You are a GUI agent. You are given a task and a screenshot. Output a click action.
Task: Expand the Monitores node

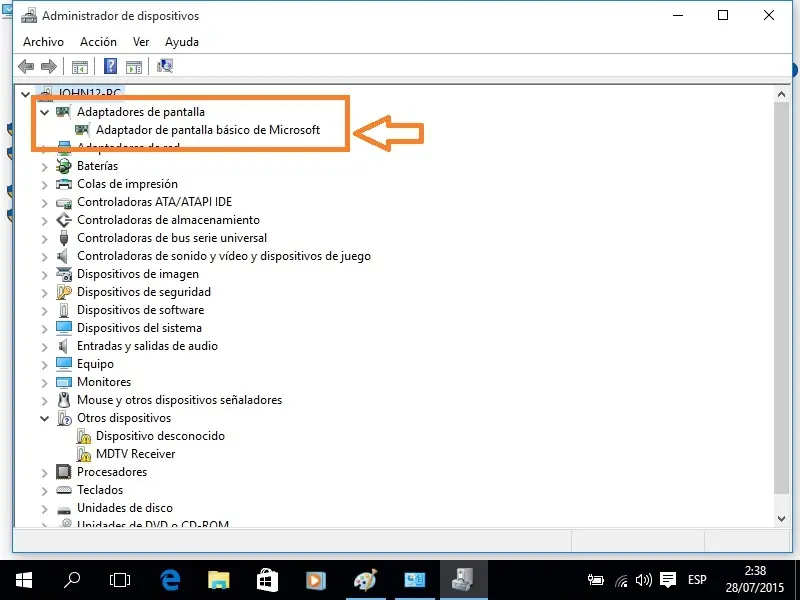click(x=44, y=382)
